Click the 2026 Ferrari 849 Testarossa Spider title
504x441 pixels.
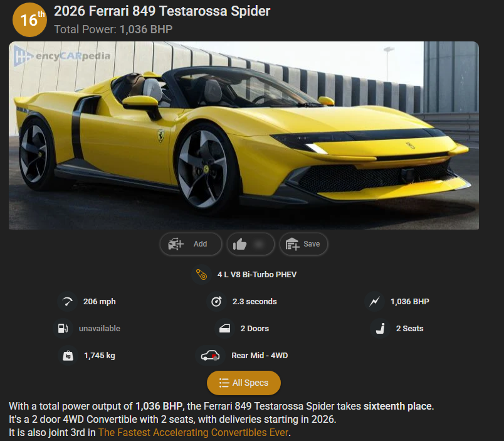[162, 11]
